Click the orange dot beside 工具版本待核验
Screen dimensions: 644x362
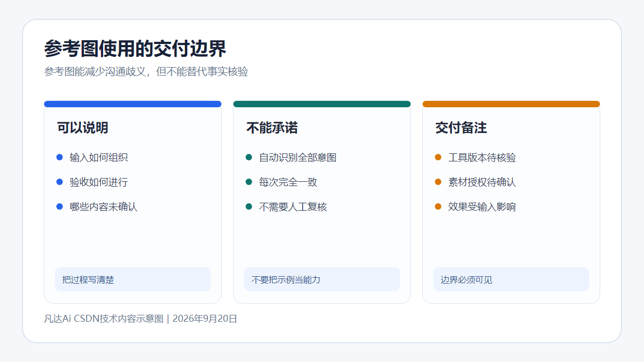(x=438, y=157)
